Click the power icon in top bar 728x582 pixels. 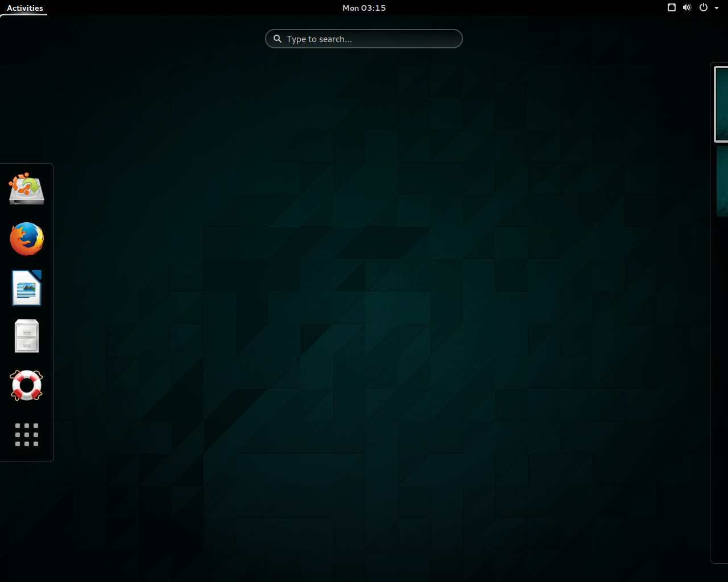[704, 7]
